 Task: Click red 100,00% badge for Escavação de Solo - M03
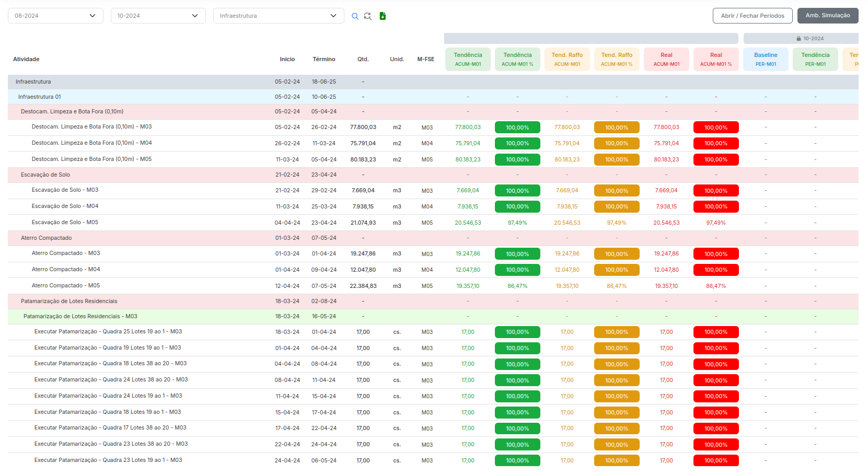pos(715,191)
